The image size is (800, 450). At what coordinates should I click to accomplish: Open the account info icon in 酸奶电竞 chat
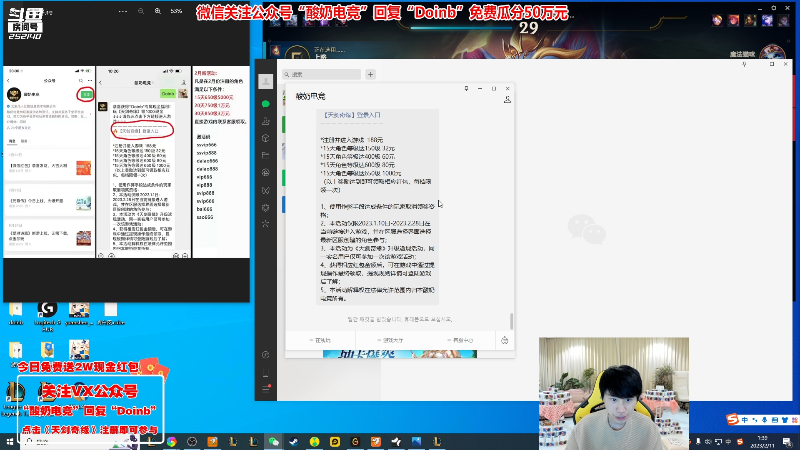click(x=507, y=100)
